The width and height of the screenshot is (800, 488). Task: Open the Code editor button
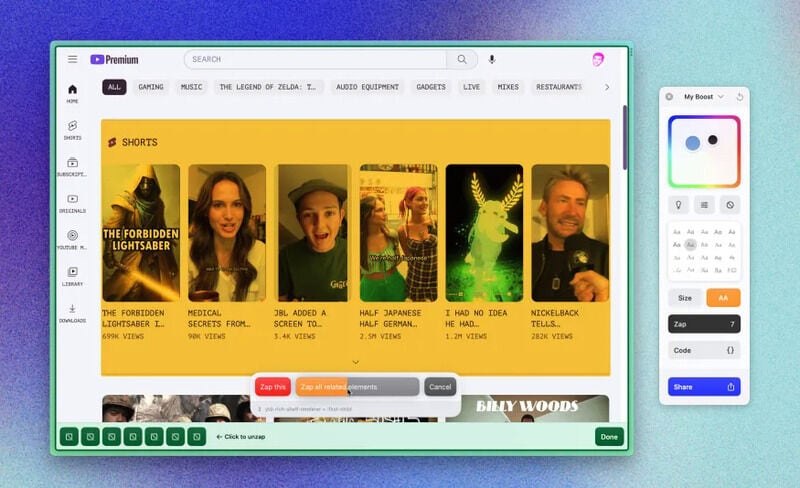[704, 350]
